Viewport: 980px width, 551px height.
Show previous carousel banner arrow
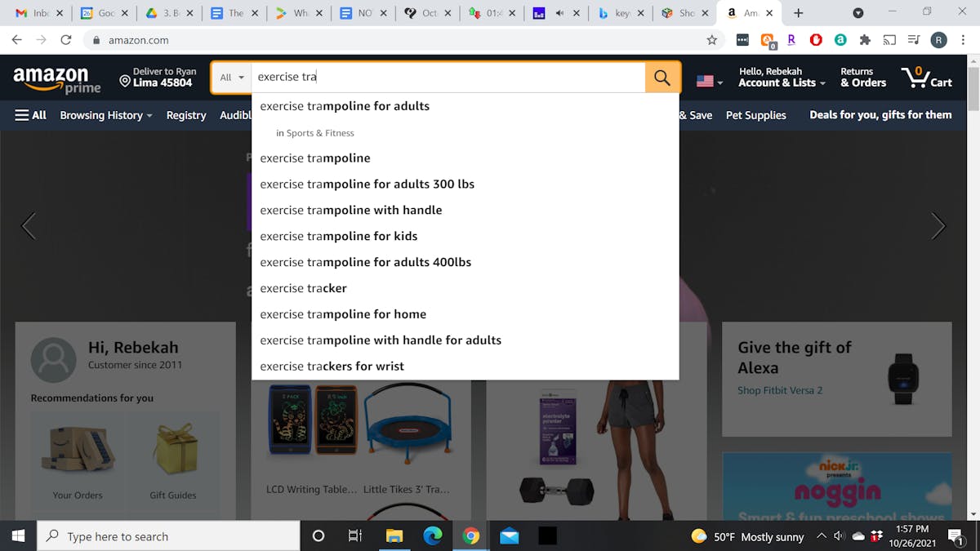tap(29, 226)
